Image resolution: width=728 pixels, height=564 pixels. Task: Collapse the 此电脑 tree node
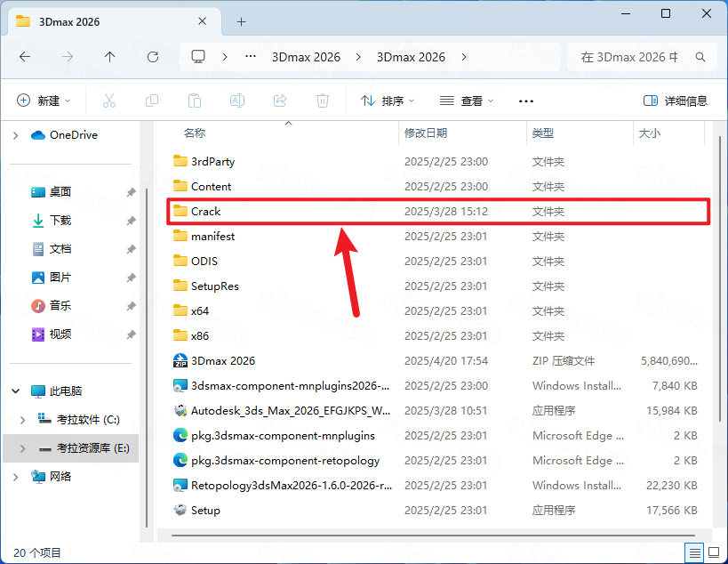[16, 391]
